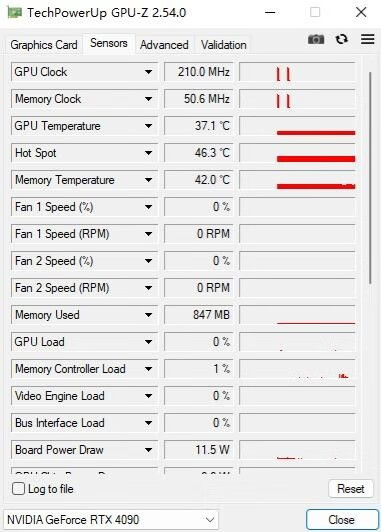Expand the GPU Clock sensor dropdown

click(x=148, y=72)
